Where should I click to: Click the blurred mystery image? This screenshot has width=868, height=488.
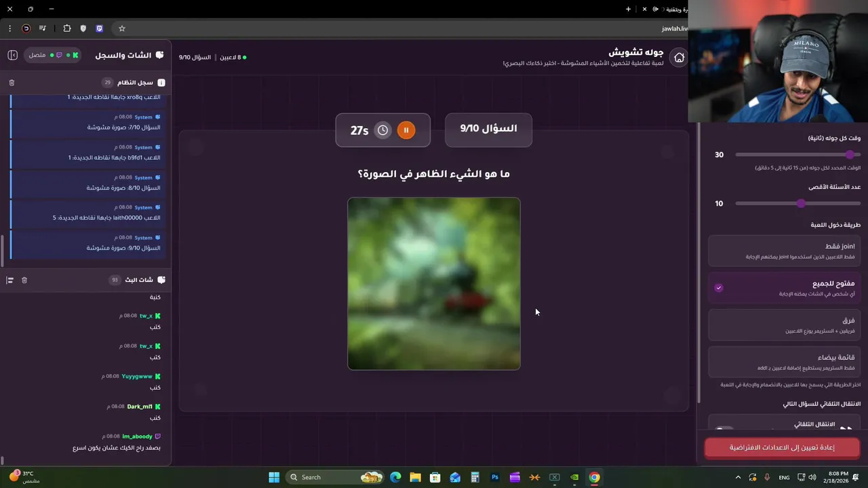tap(434, 284)
